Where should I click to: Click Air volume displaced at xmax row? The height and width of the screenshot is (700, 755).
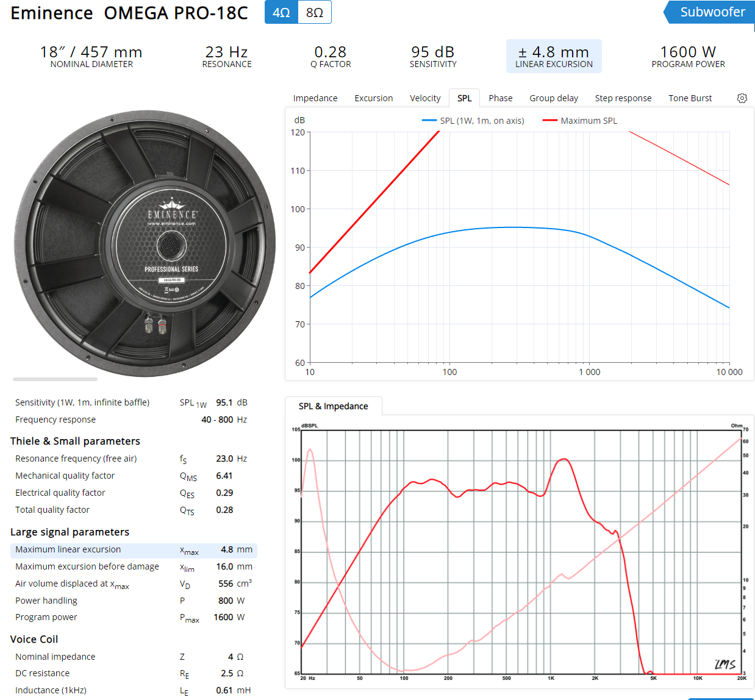134,584
